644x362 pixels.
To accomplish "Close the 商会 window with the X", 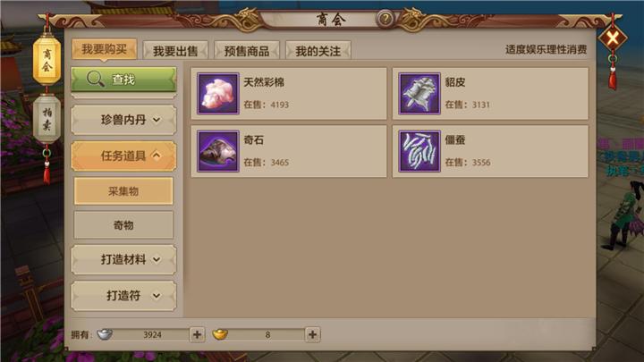I will click(x=613, y=39).
